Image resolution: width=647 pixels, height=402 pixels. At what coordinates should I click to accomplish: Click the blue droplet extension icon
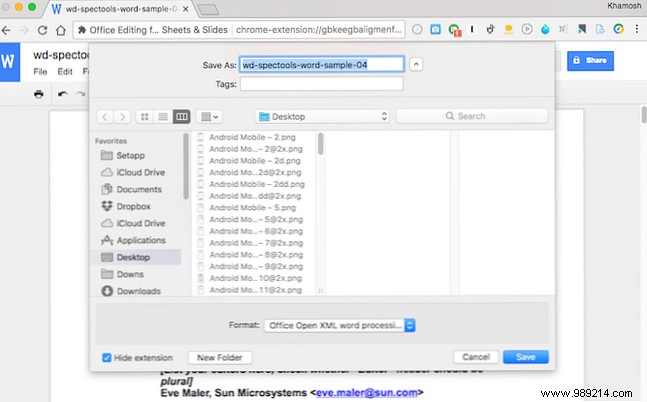pyautogui.click(x=545, y=29)
